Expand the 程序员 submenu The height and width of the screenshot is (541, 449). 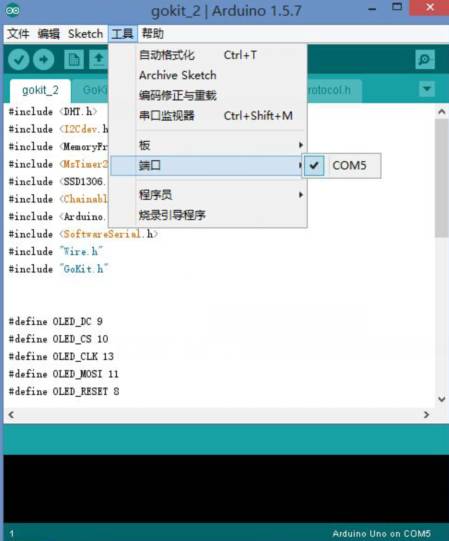208,195
